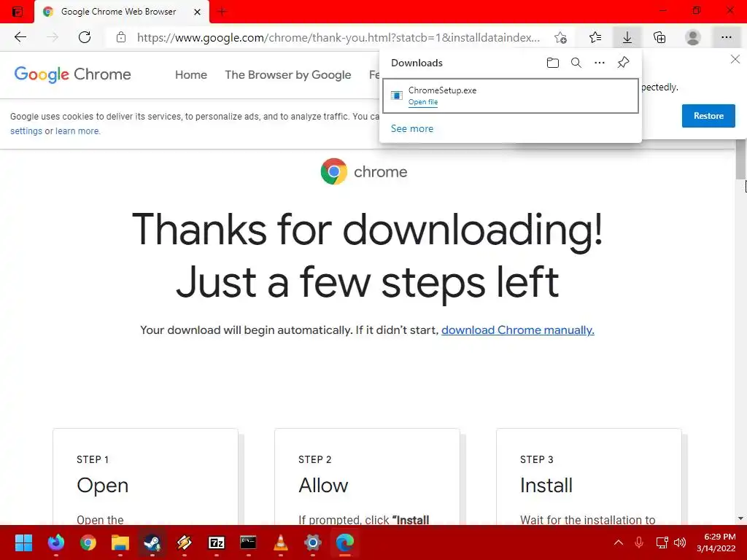Click the scrollbar down arrow

(x=741, y=518)
